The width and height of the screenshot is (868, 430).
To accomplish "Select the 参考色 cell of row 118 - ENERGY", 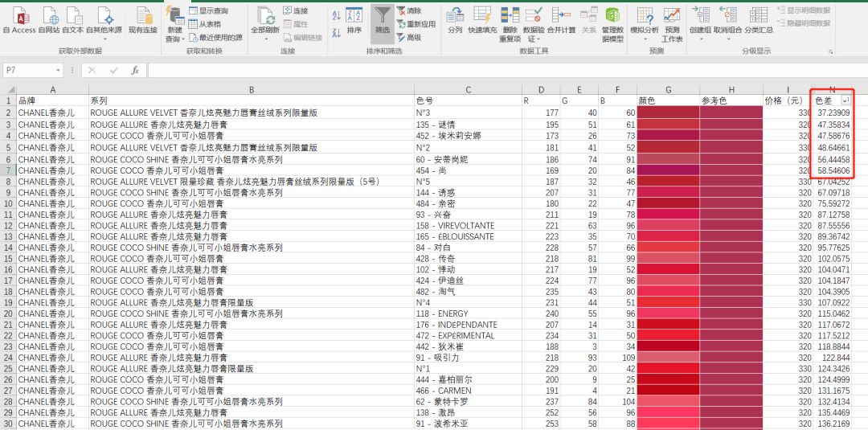I will tap(731, 313).
